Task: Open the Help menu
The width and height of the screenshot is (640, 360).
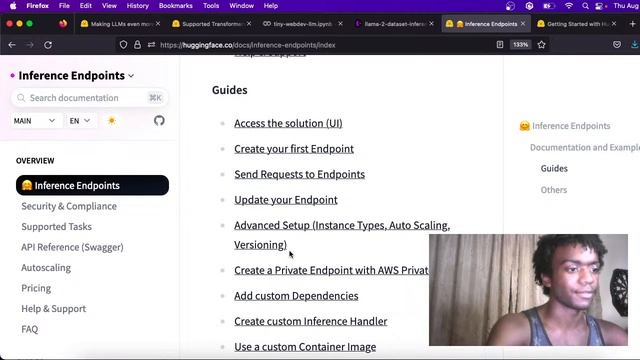Action: [x=271, y=6]
